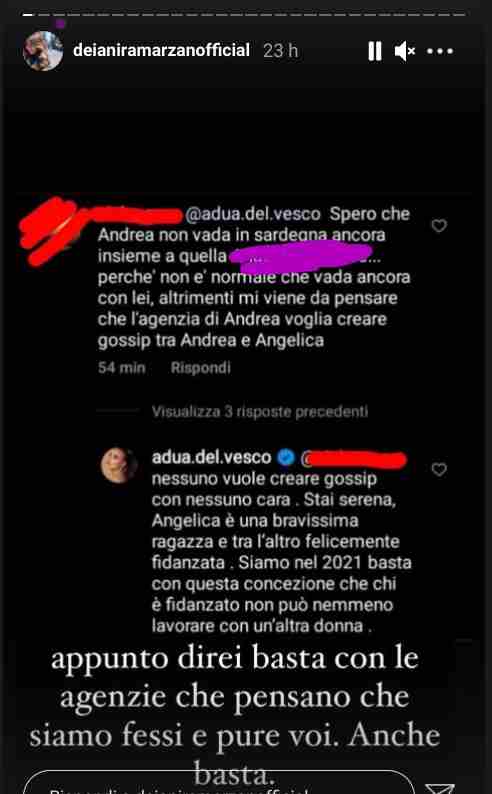The width and height of the screenshot is (492, 794).
Task: Expand Visualizza 3 risposte precedenti
Action: pos(260,411)
